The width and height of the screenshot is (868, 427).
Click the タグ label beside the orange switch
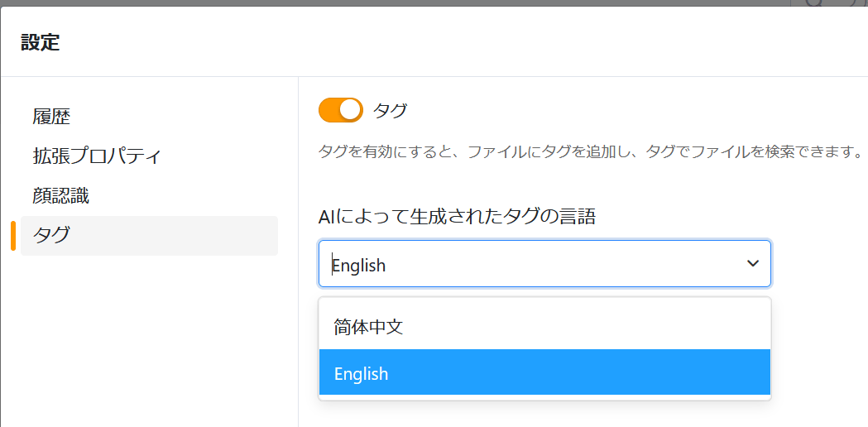tap(391, 110)
